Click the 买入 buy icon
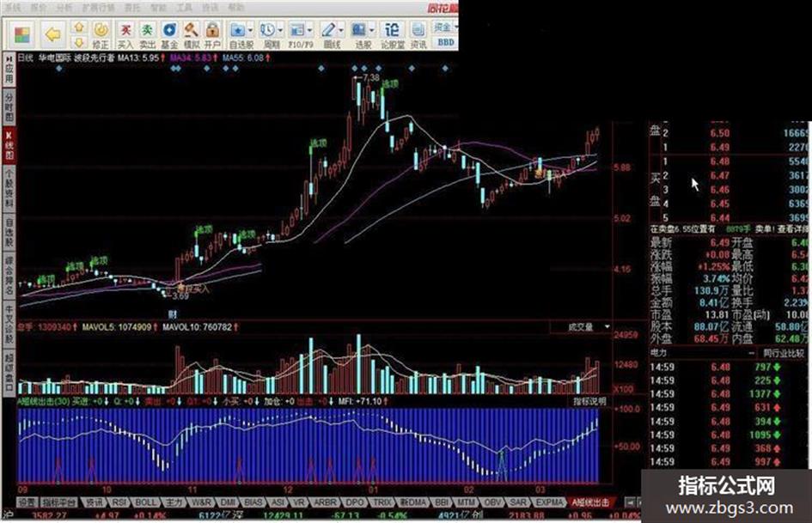Image resolution: width=812 pixels, height=523 pixels. click(125, 34)
